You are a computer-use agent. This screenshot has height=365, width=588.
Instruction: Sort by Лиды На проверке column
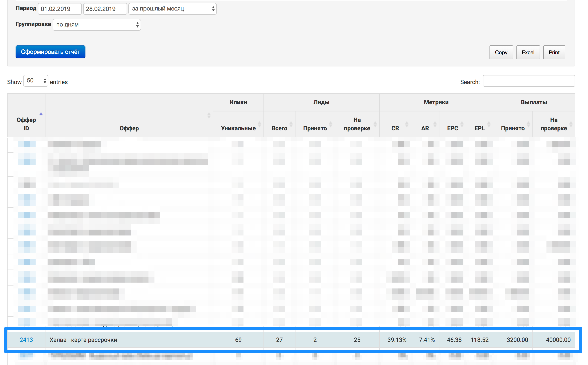click(357, 124)
